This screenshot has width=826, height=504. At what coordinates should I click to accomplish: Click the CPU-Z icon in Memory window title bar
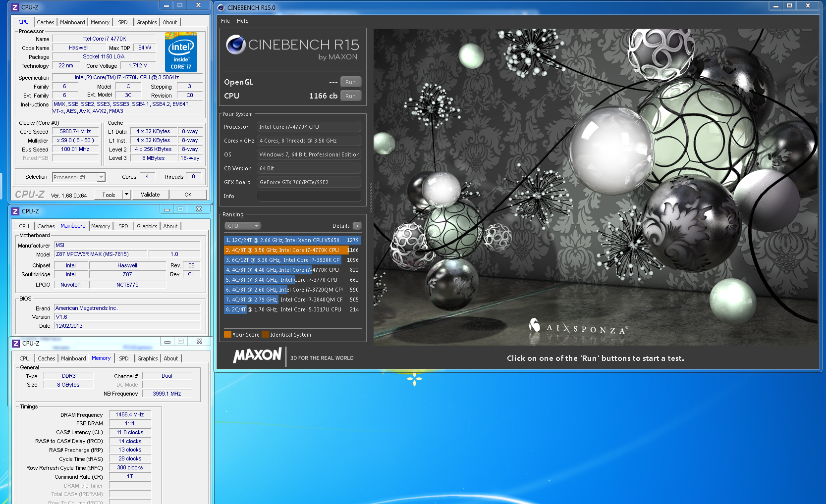point(16,344)
